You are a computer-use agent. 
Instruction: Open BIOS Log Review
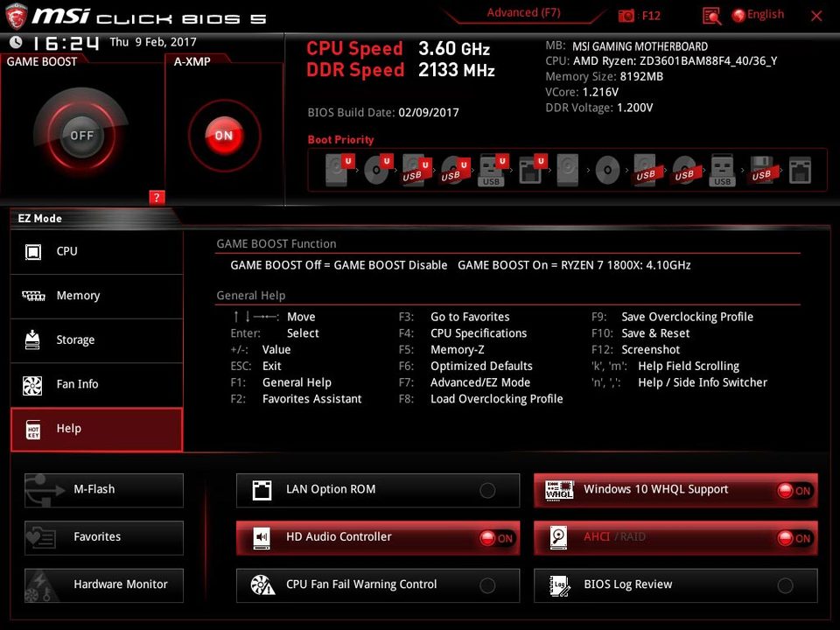click(x=675, y=585)
